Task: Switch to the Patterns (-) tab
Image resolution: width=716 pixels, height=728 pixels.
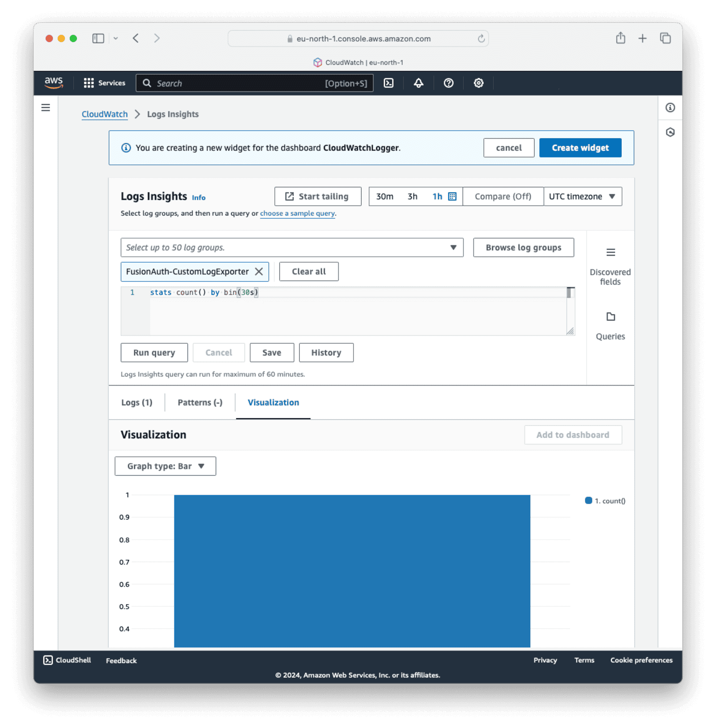Action: 200,402
